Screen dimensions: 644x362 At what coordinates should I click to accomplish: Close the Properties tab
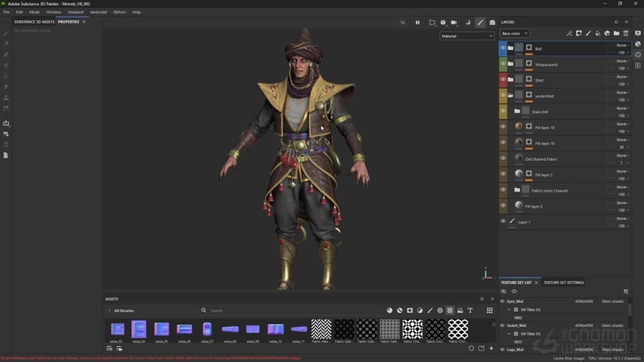pyautogui.click(x=84, y=22)
